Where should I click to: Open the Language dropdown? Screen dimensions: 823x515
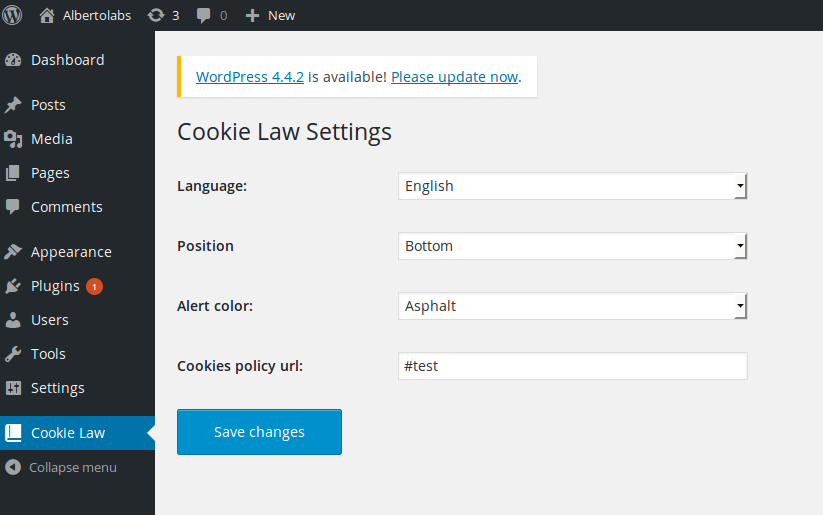click(x=572, y=186)
